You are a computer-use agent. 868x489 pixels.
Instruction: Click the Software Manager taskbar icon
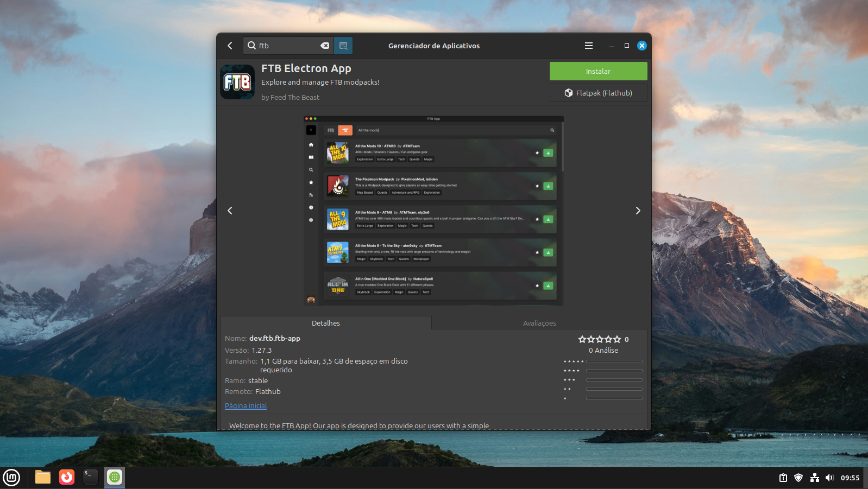(115, 477)
